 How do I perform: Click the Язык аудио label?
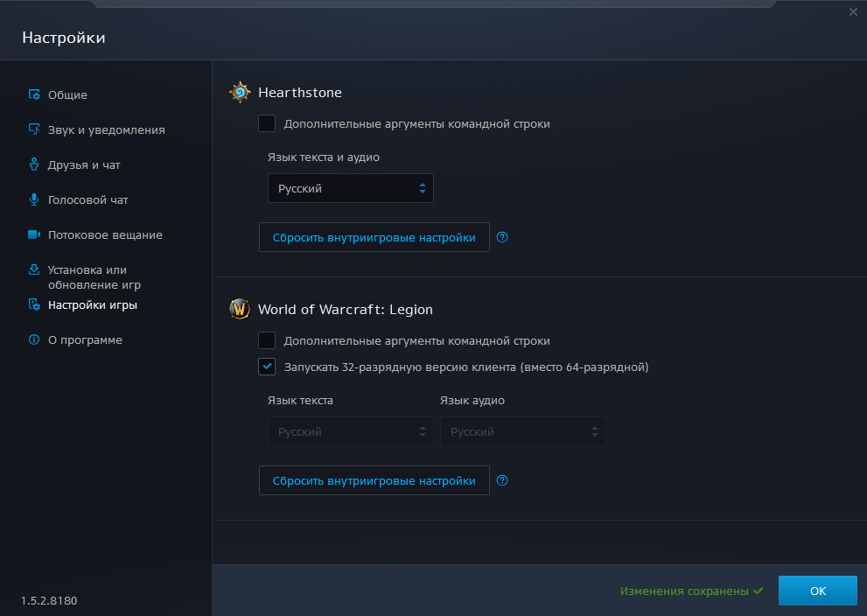click(472, 401)
